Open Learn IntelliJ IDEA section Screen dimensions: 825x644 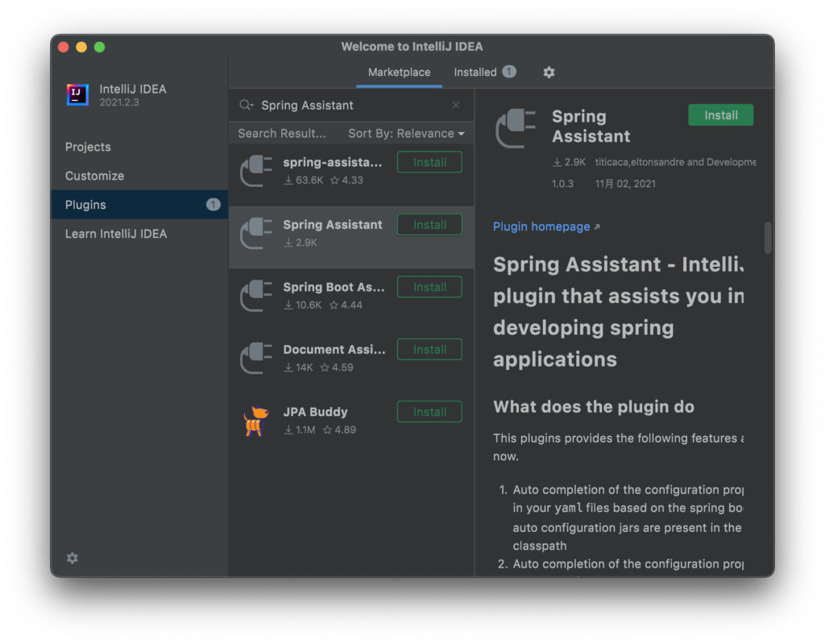(116, 234)
